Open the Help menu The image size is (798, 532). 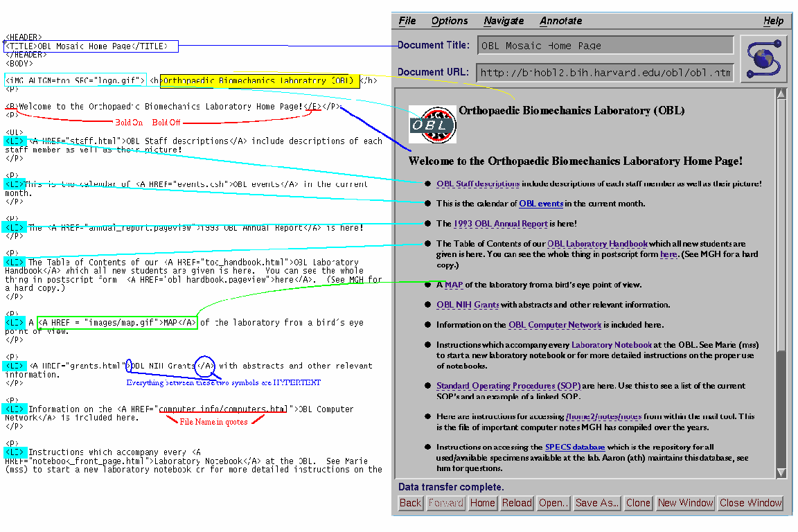(773, 21)
